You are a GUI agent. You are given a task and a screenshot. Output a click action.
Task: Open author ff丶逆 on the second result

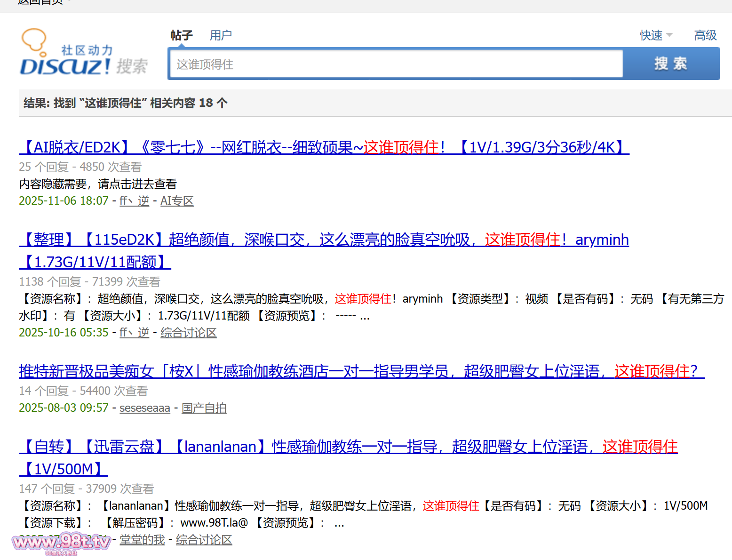134,333
